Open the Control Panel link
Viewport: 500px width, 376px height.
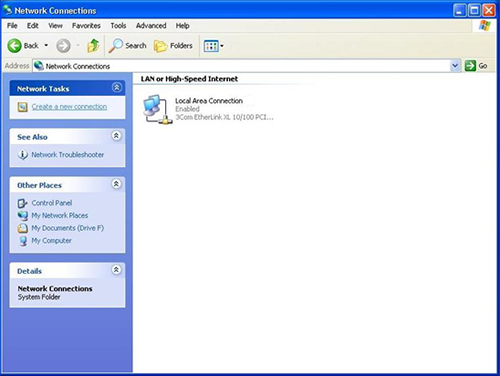click(x=52, y=203)
